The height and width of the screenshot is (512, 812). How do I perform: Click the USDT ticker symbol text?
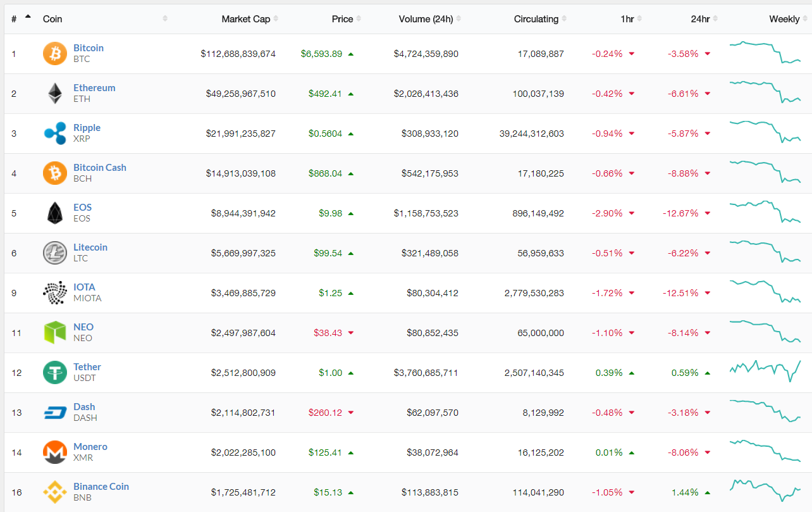pyautogui.click(x=84, y=378)
